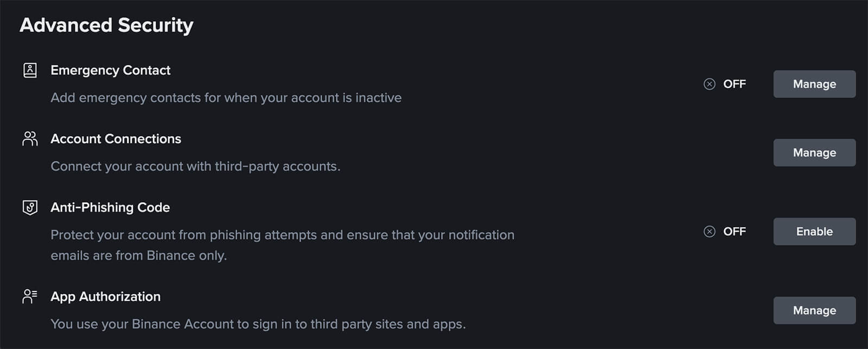Screen dimensions: 868x349
Task: Click the Anti-Phishing Code OFF status label
Action: 734,231
